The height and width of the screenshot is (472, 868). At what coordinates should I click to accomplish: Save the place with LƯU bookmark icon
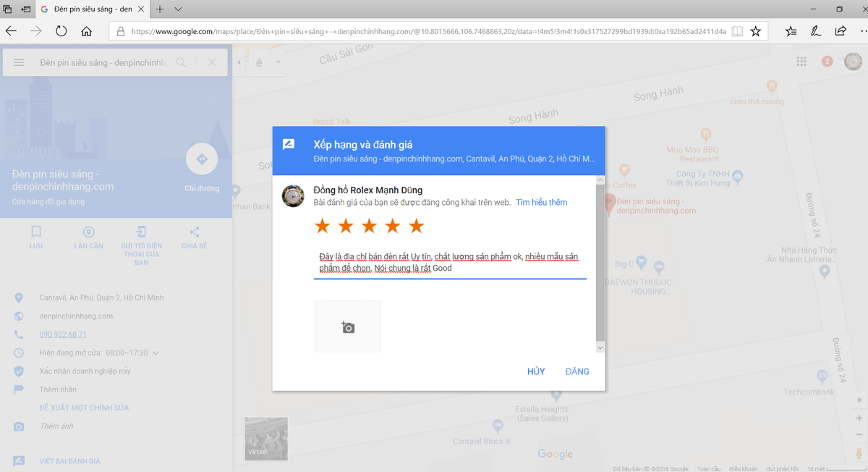(36, 232)
